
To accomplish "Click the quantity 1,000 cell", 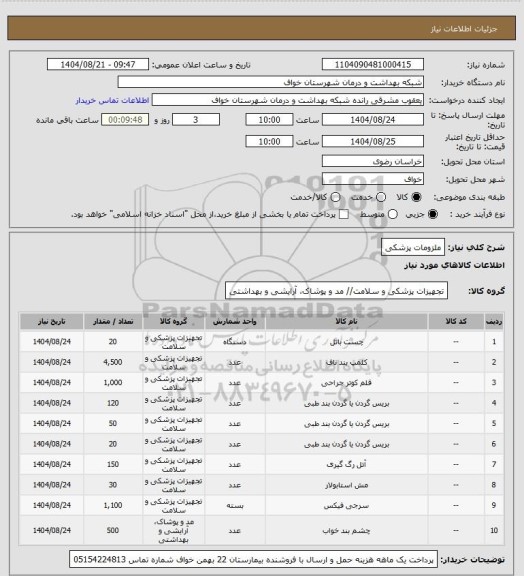I will [113, 383].
